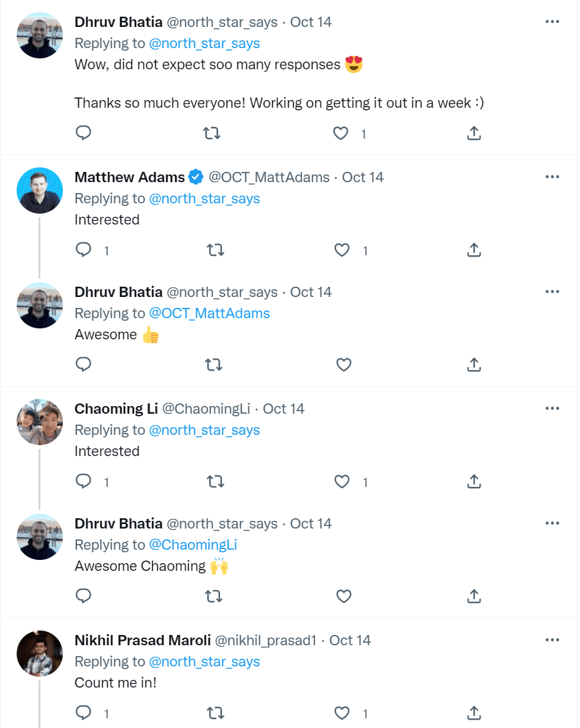The image size is (580, 728).
Task: Like Chaoming Li's "Interested" tweet
Action: tap(343, 481)
